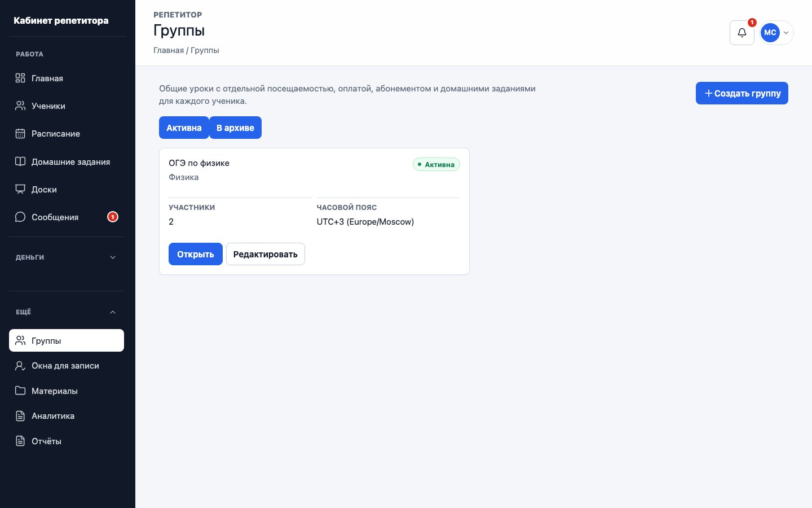812x508 pixels.
Task: Open the Доски board icon
Action: [x=20, y=189]
